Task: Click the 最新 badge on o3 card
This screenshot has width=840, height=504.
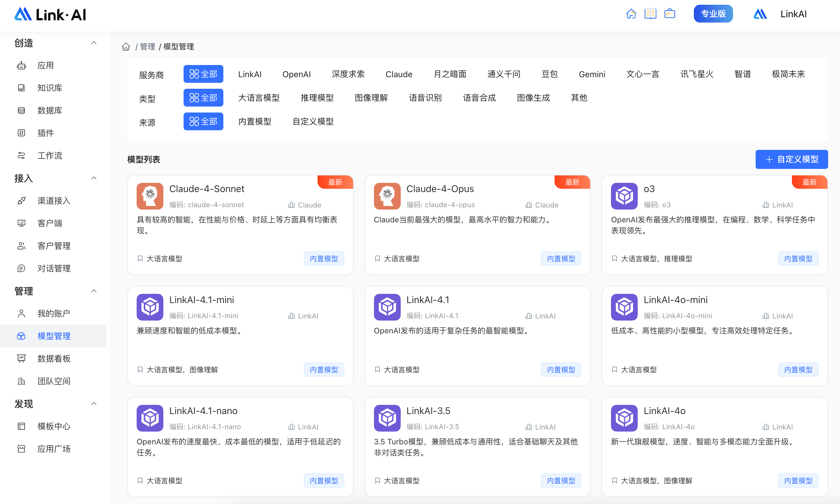Action: (810, 182)
